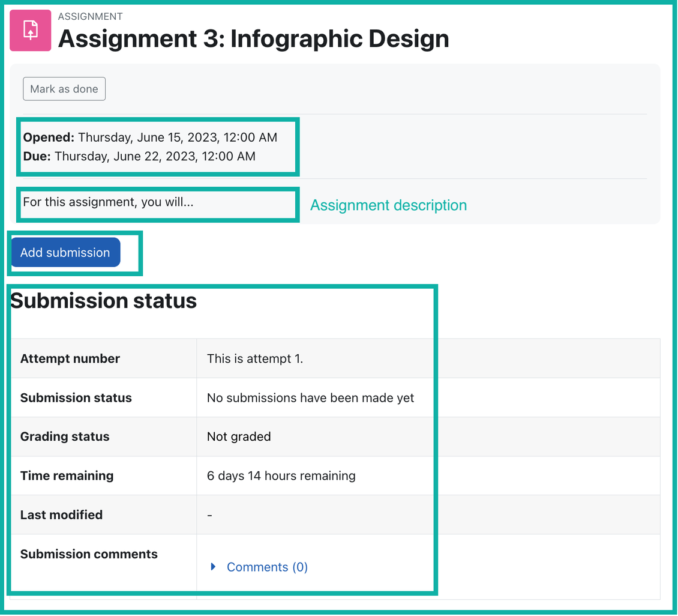Click the blue disclosure triangle beside Comments
The height and width of the screenshot is (616, 678).
click(214, 567)
